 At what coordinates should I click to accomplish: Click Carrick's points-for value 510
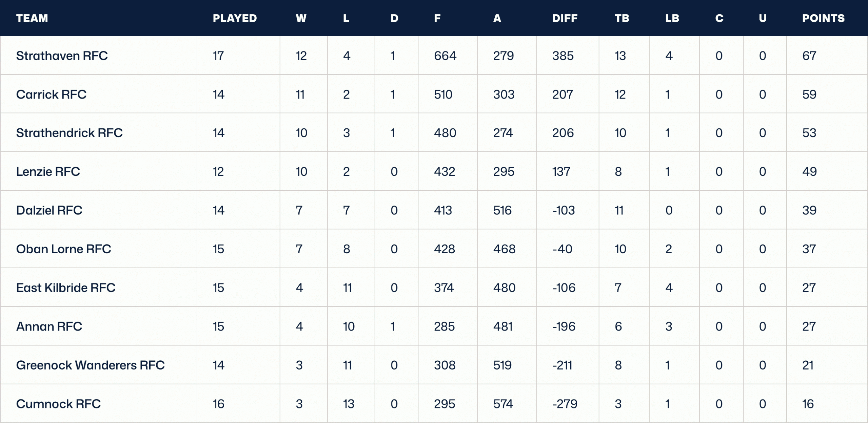[x=443, y=94]
